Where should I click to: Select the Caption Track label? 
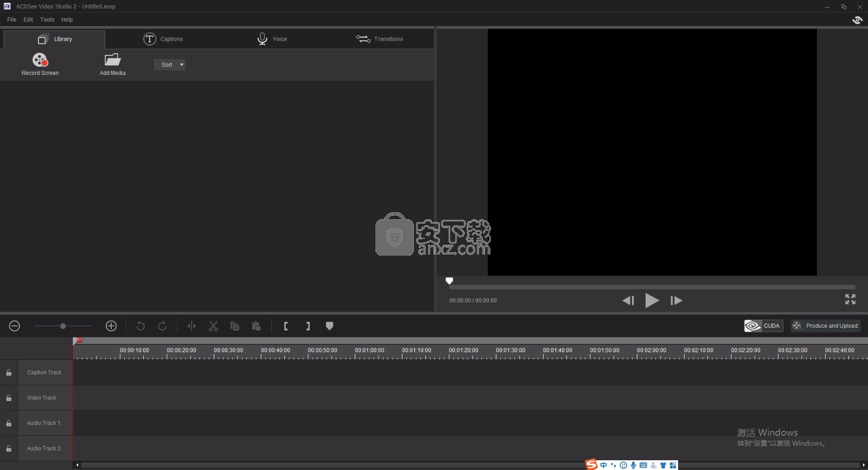(44, 372)
